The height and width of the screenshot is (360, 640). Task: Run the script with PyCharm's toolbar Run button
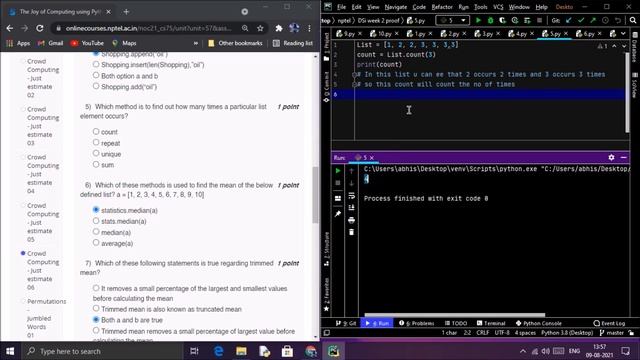(x=478, y=20)
